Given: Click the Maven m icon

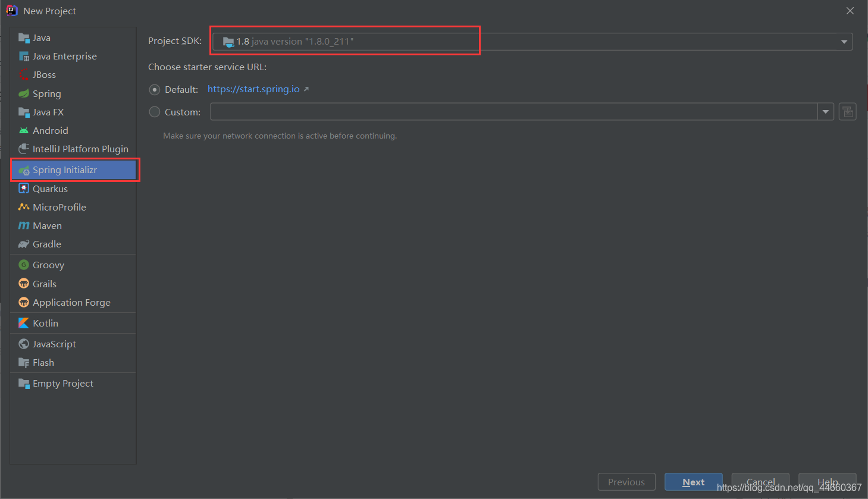Looking at the screenshot, I should pyautogui.click(x=24, y=225).
